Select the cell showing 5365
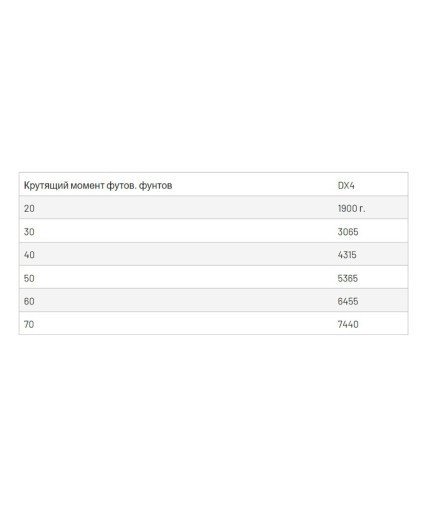The width and height of the screenshot is (432, 513). [371, 278]
